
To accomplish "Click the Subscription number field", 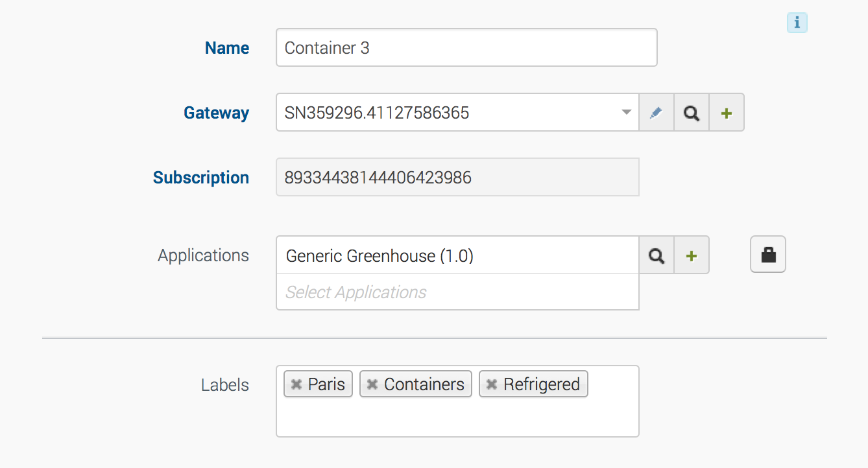I will point(457,178).
